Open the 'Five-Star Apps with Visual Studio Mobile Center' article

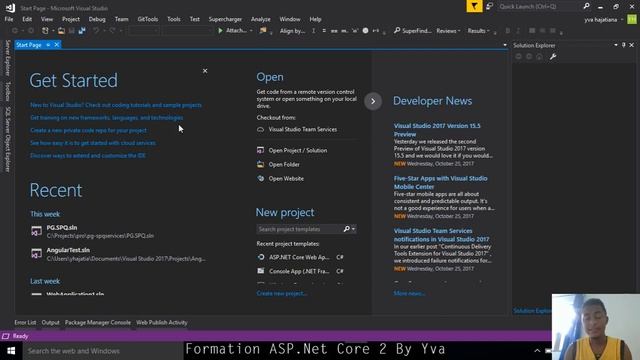(x=440, y=182)
